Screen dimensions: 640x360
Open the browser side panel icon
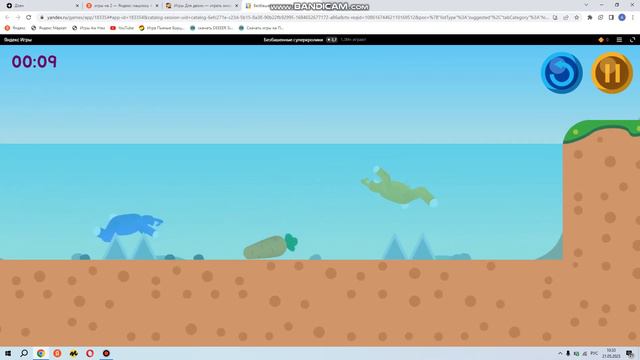pyautogui.click(x=611, y=18)
